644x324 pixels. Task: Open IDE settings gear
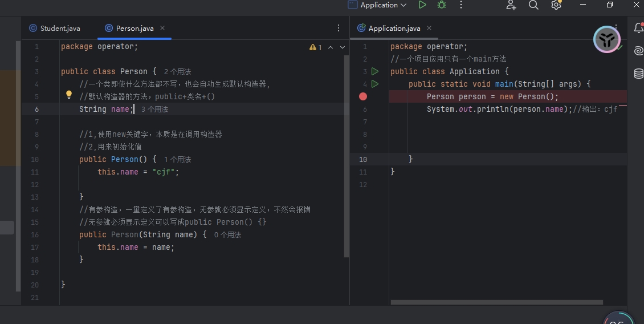pyautogui.click(x=556, y=5)
